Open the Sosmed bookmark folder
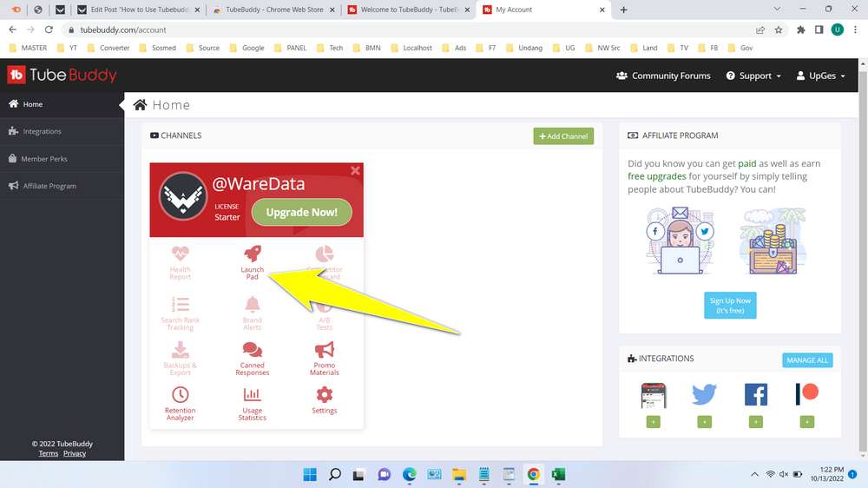This screenshot has width=868, height=488. click(158, 48)
